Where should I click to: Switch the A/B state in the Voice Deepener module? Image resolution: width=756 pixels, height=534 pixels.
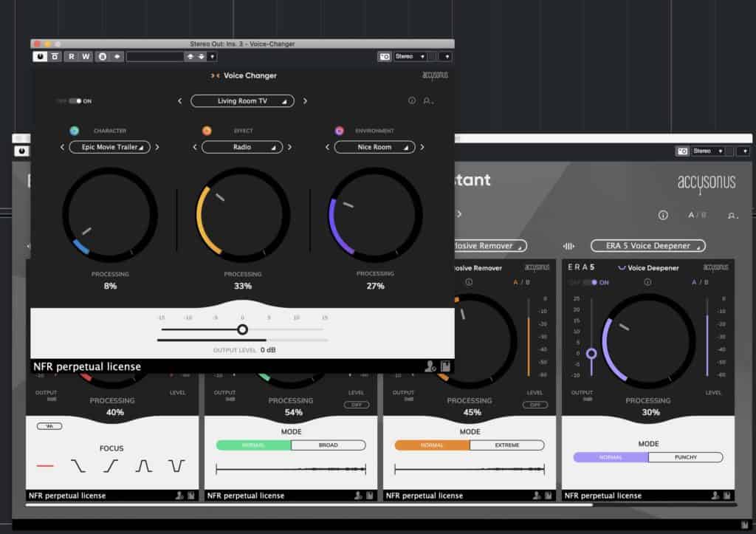coord(700,282)
